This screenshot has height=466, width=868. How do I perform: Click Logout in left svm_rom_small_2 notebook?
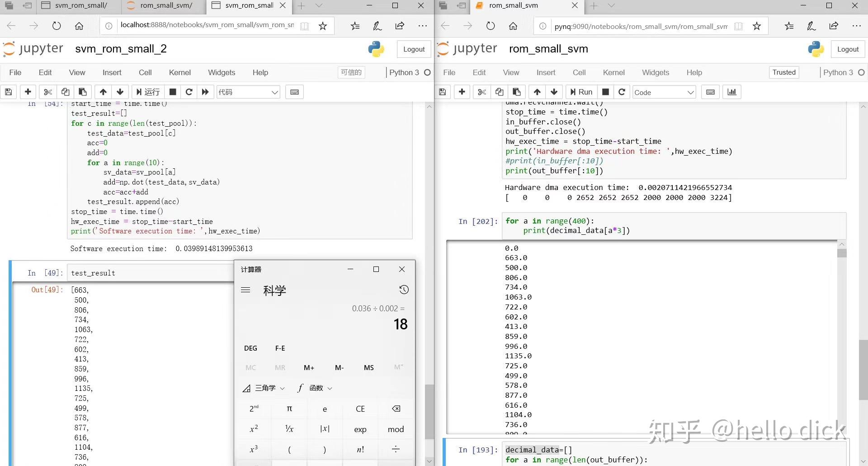(x=414, y=49)
